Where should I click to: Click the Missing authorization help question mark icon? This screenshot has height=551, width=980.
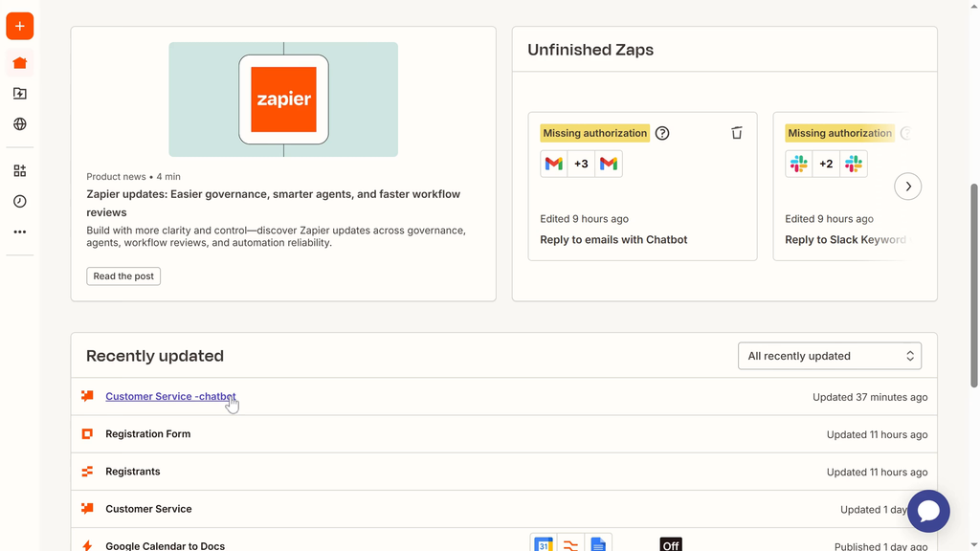[x=662, y=133]
